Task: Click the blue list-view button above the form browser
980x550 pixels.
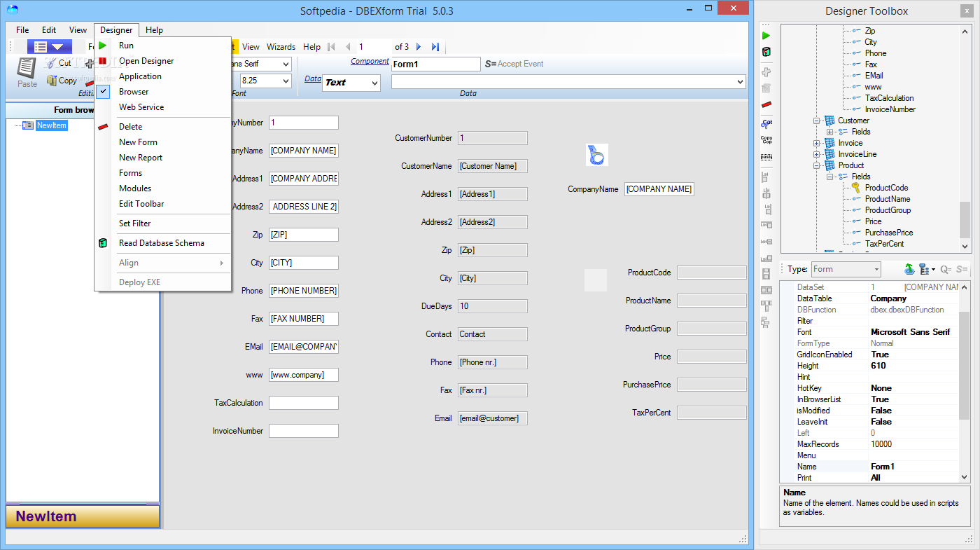Action: (49, 47)
